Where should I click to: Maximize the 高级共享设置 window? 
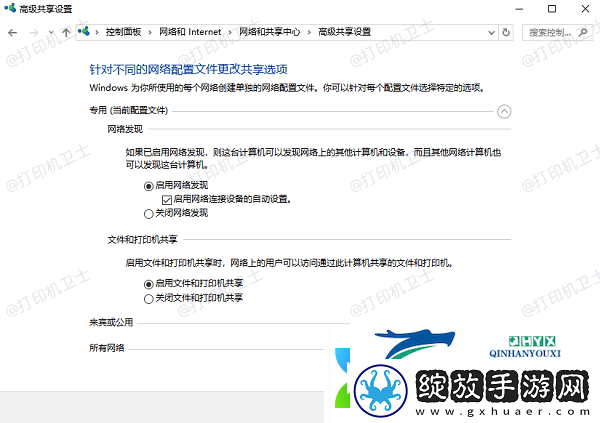(x=552, y=9)
